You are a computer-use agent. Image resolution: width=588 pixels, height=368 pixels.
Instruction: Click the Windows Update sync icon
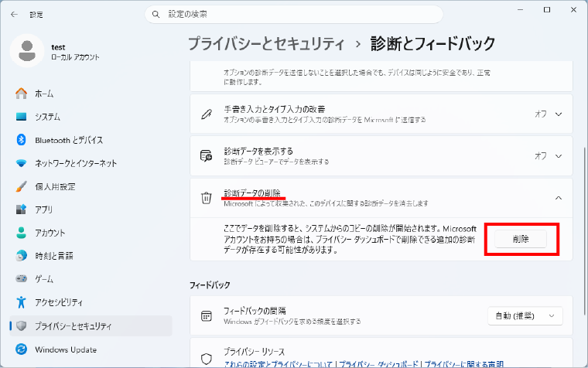[22, 349]
